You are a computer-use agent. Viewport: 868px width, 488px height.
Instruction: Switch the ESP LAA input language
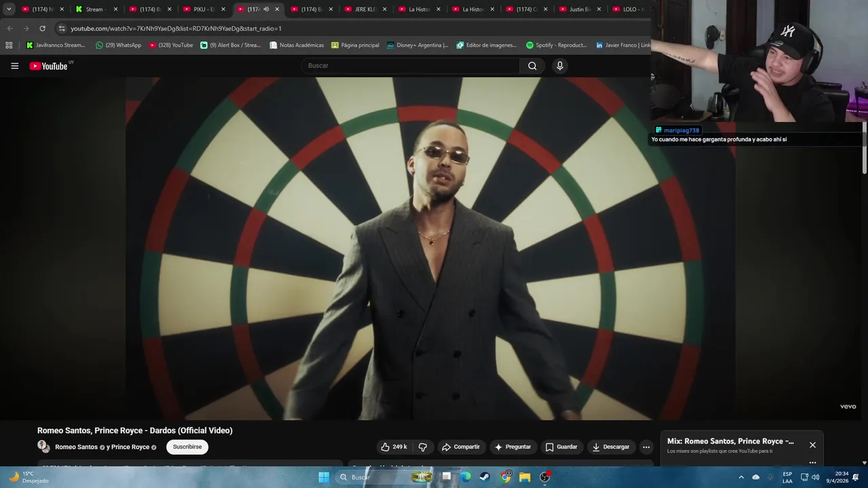tap(787, 477)
